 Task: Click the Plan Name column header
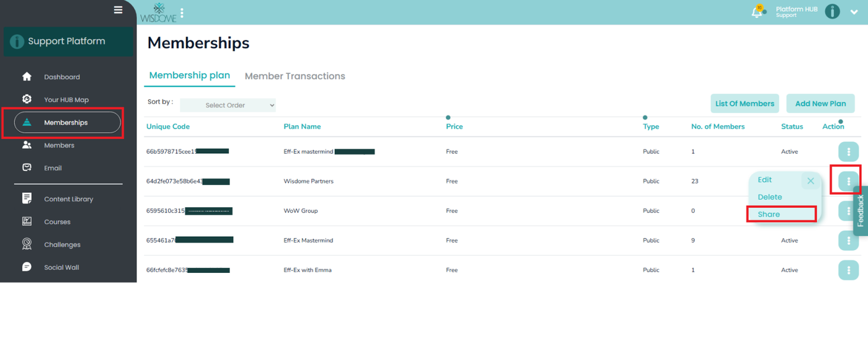click(302, 127)
